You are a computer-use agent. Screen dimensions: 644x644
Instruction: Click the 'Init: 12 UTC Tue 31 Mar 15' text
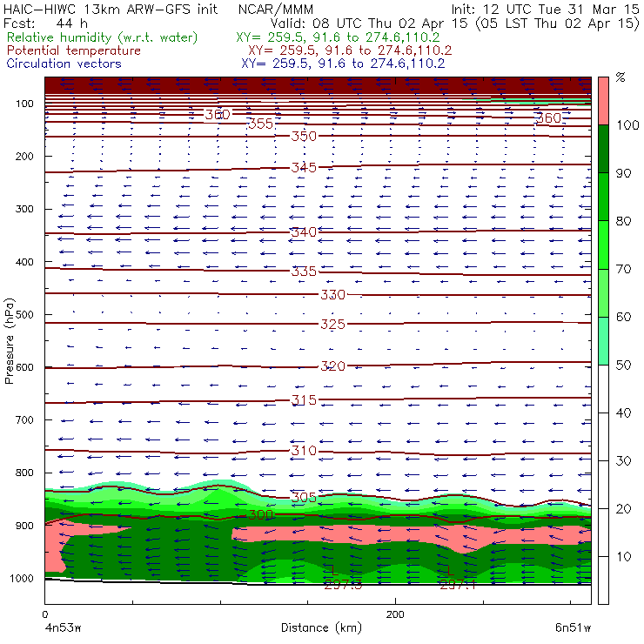(546, 10)
